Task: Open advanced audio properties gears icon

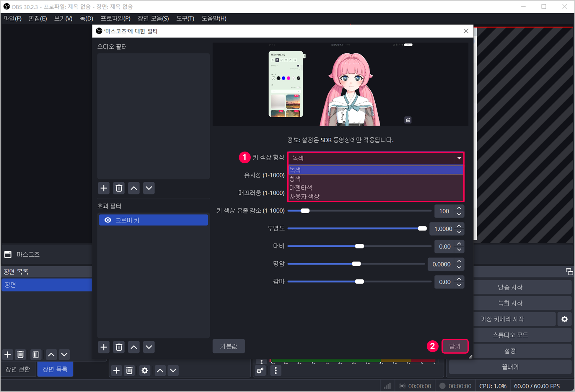Action: (x=260, y=370)
